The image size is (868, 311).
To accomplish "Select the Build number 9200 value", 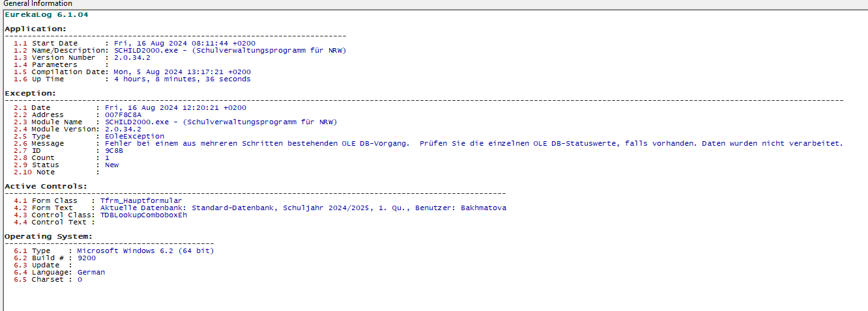I will click(87, 258).
